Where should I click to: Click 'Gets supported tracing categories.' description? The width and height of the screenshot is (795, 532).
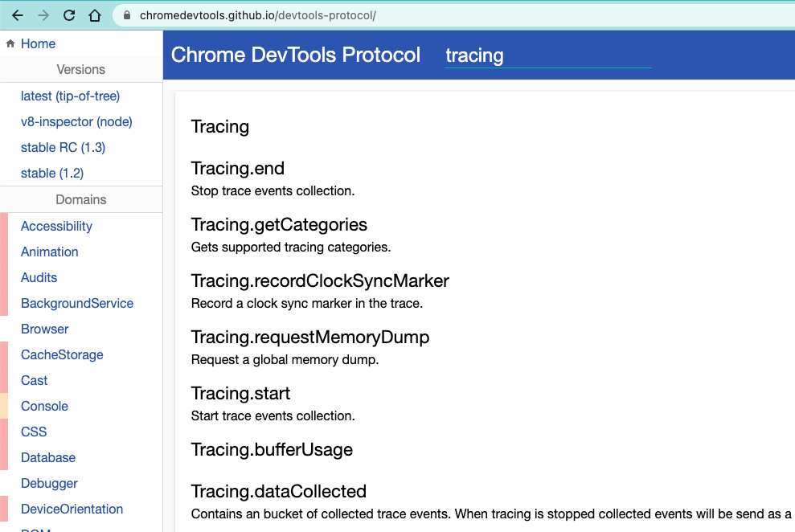[290, 248]
